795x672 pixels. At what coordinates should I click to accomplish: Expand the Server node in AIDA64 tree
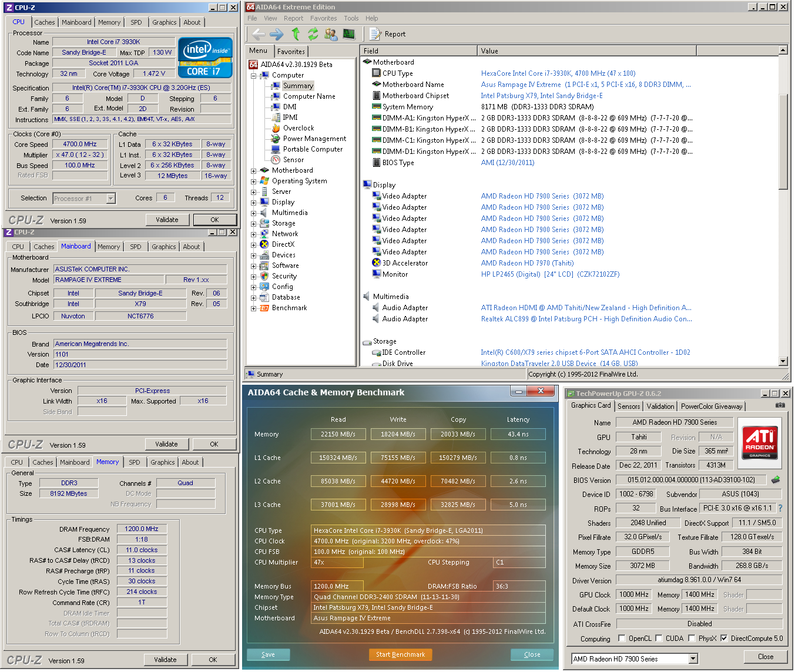(x=253, y=191)
